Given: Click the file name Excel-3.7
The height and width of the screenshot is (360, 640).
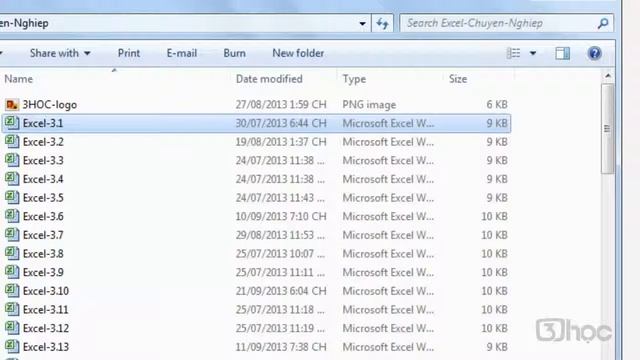Looking at the screenshot, I should point(43,235).
